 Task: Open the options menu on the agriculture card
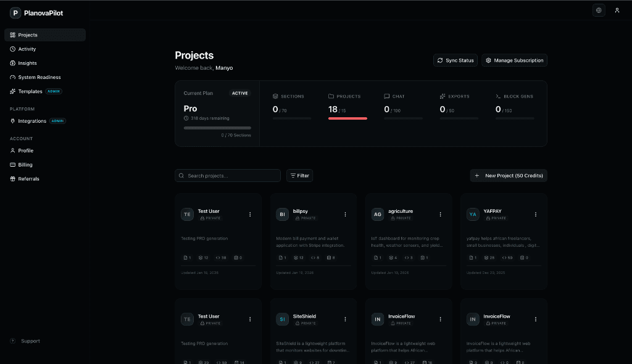[440, 214]
